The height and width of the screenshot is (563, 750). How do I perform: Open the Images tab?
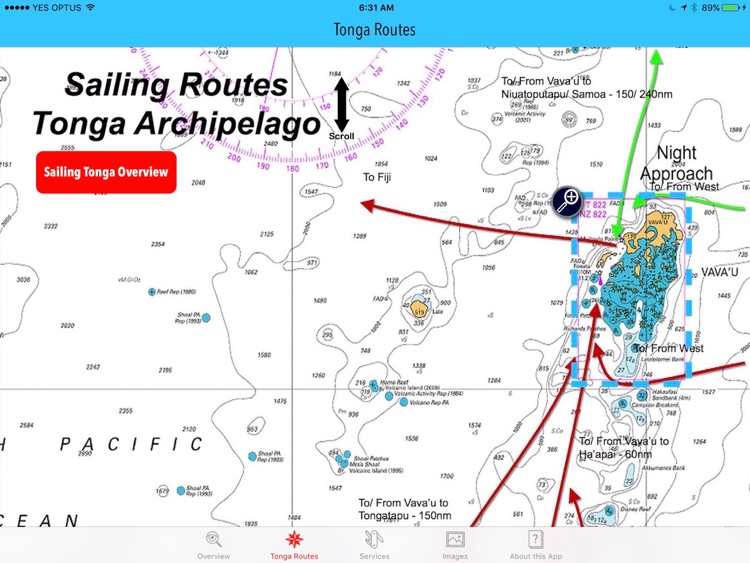click(x=455, y=545)
